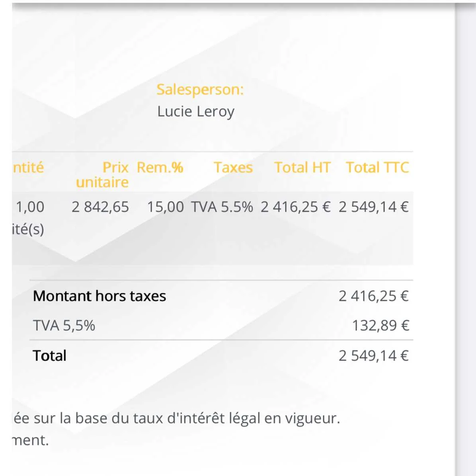476x476 pixels.
Task: Select the final total 2 549,14 €
Action: pos(374,355)
